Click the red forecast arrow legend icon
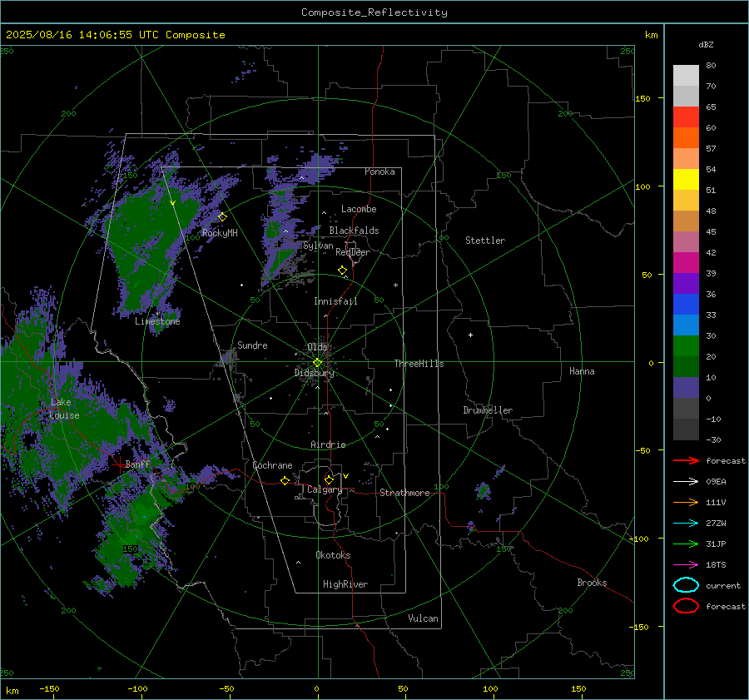 686,460
